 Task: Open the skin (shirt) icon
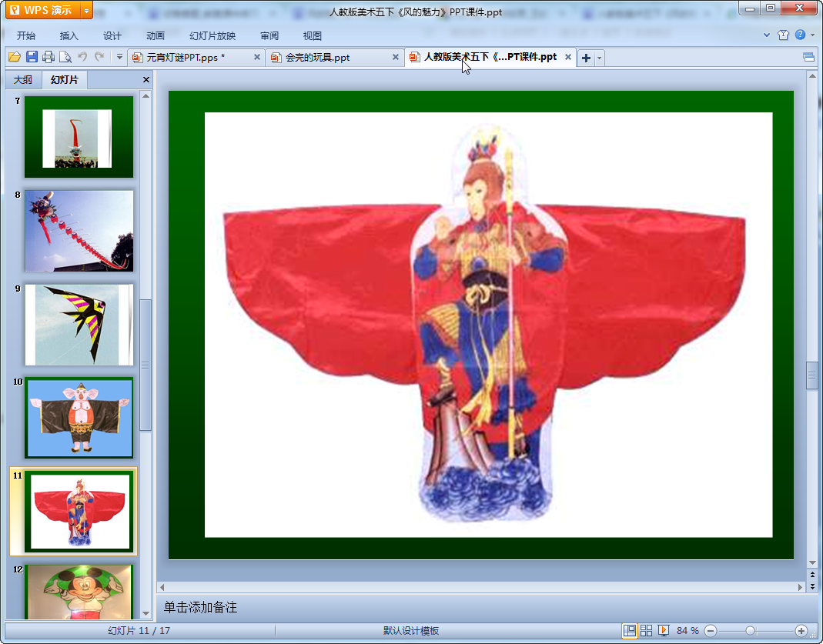pos(783,35)
